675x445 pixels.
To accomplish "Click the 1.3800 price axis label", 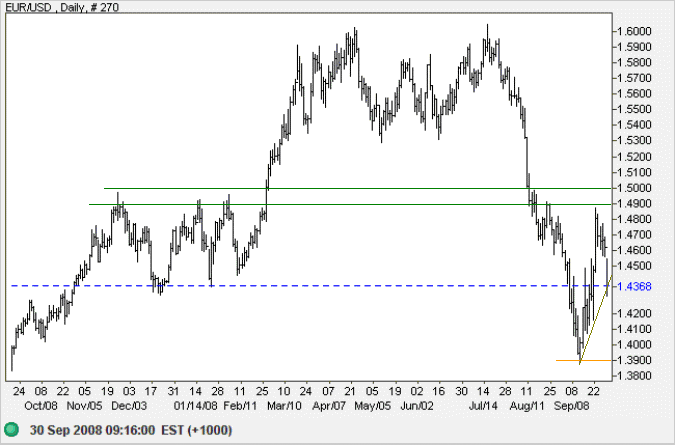I will click(635, 376).
